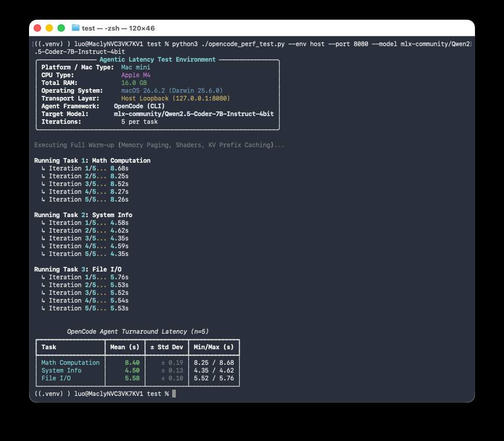
Task: Click the '8.25s' iteration result
Action: tap(119, 176)
